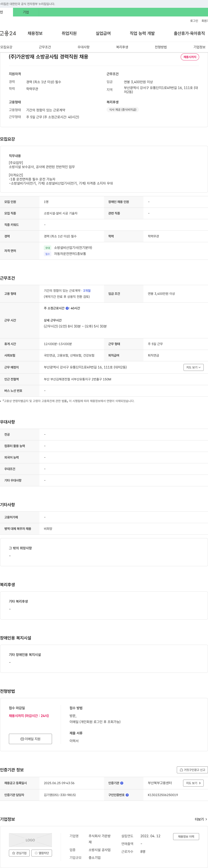Screen dimensions: 208x868
Task: Switch to the 기업 tab
Action: [26, 12]
